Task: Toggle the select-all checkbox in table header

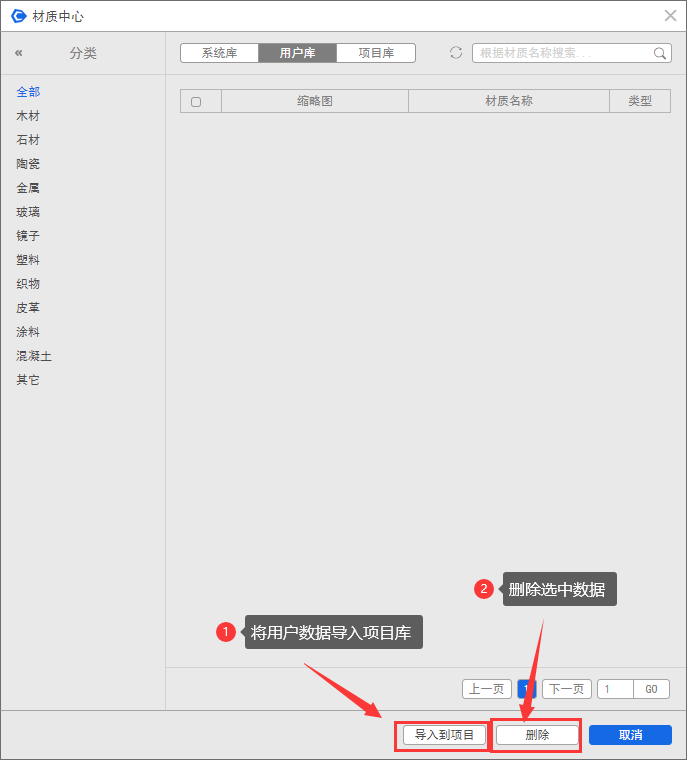Action: point(196,102)
